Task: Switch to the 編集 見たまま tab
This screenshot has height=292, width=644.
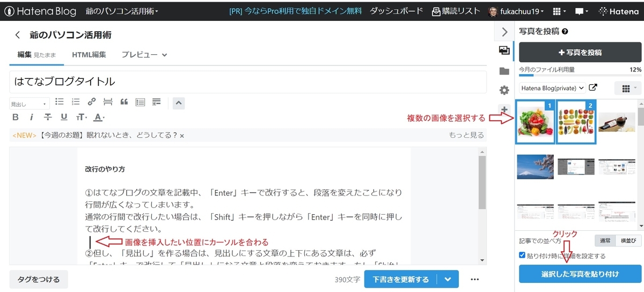Action: pos(37,55)
